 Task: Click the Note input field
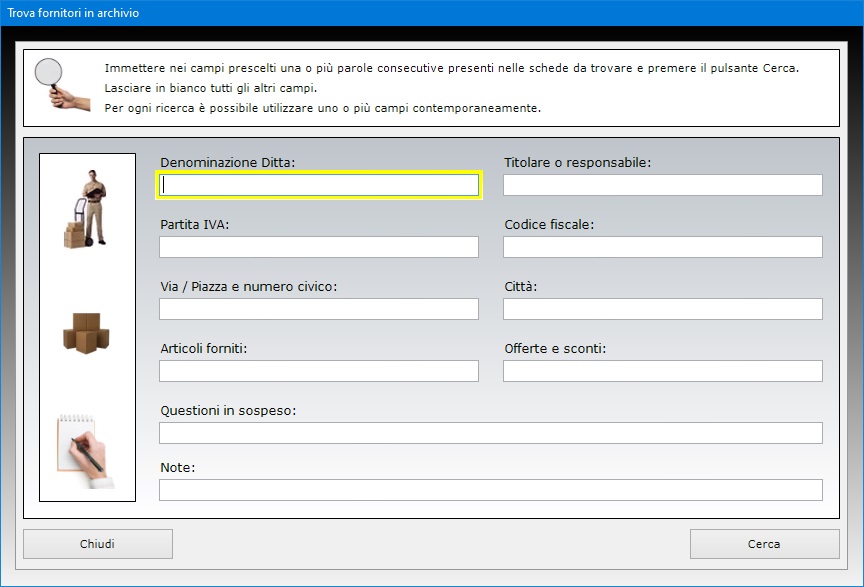[491, 490]
